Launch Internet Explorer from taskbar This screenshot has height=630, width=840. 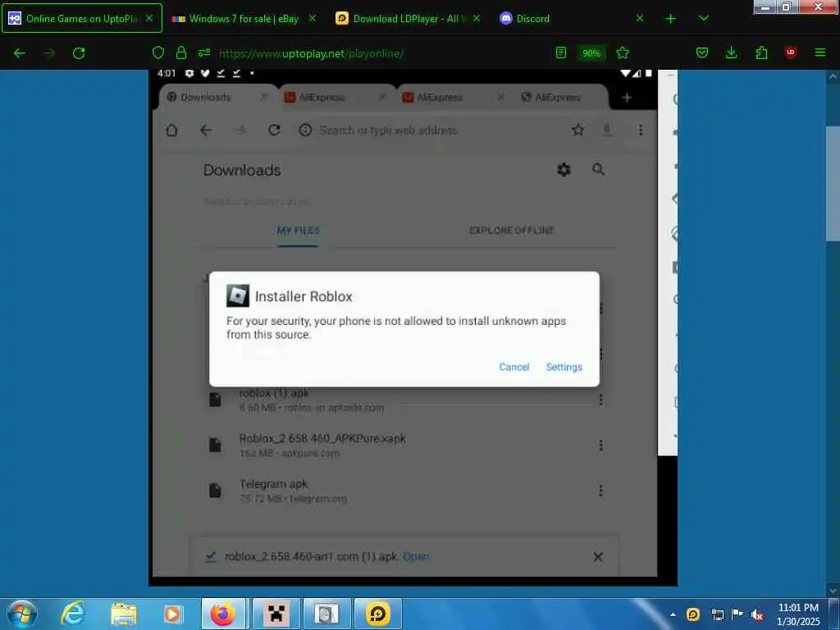73,614
